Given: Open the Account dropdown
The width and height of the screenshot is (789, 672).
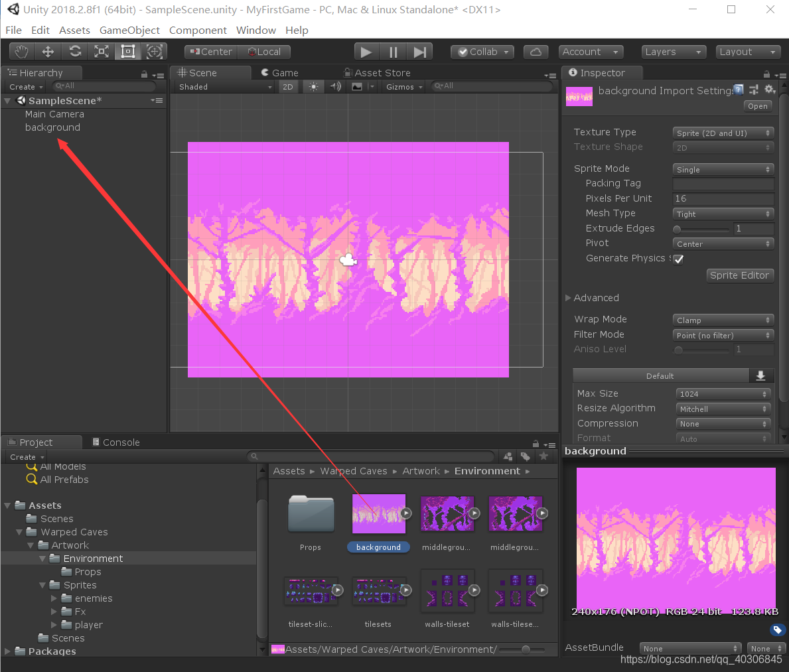Looking at the screenshot, I should pos(591,52).
